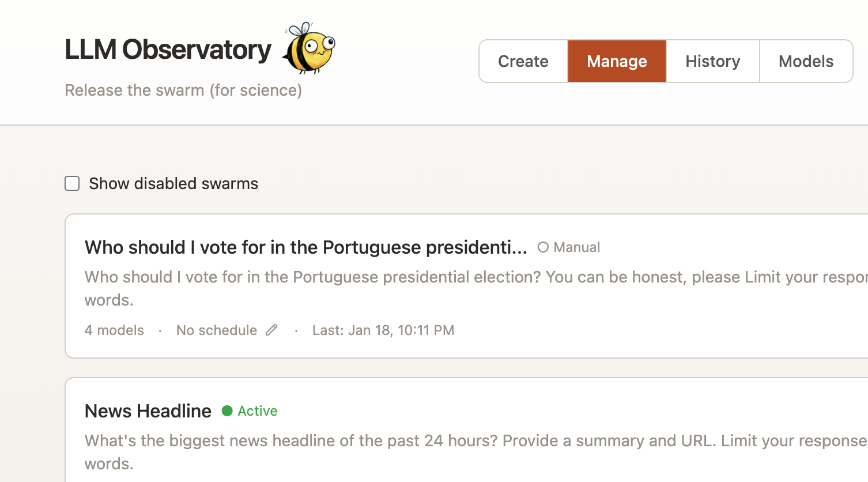868x482 pixels.
Task: Click the LLM Observatory title
Action: click(x=168, y=50)
